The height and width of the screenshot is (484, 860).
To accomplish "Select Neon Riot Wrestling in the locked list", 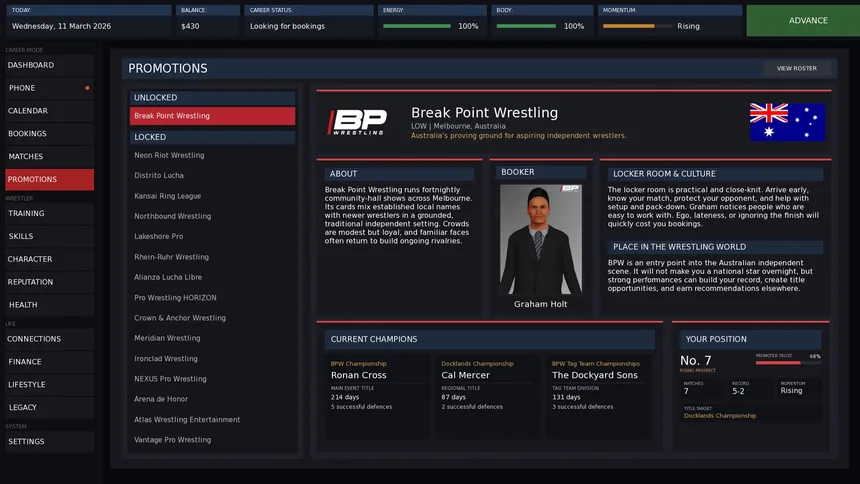I will point(212,155).
